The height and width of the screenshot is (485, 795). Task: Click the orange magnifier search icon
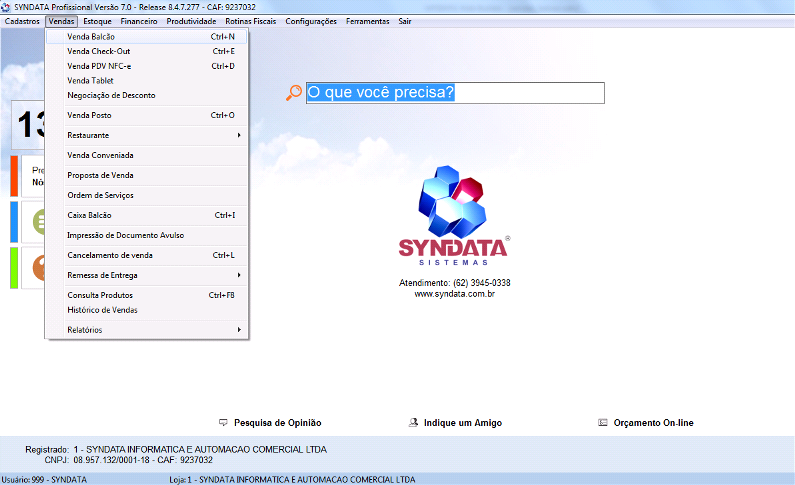point(294,93)
